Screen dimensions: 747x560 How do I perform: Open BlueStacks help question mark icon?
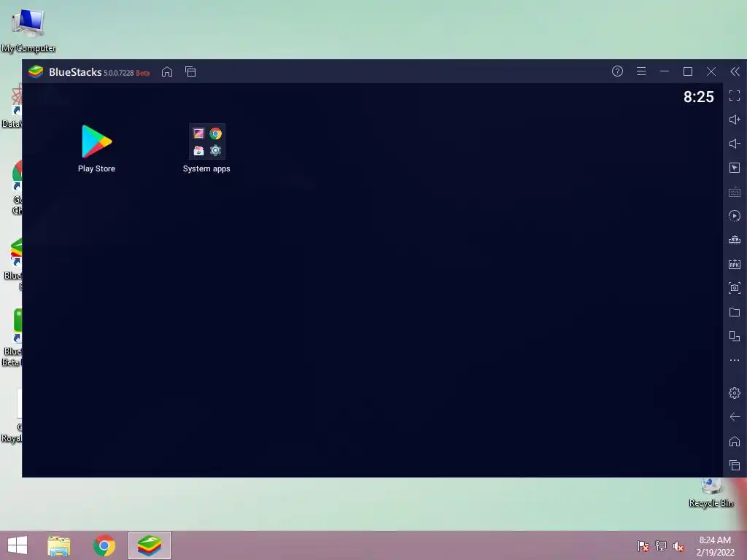[617, 71]
